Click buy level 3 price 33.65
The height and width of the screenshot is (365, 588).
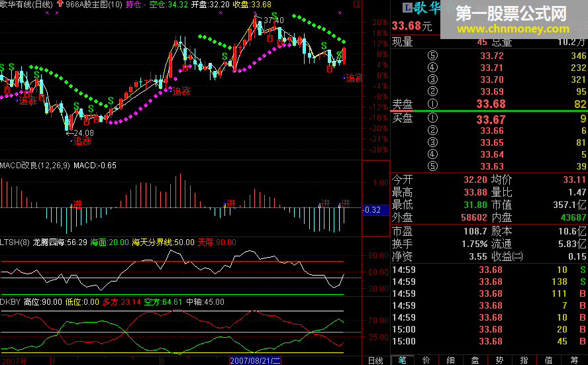point(492,143)
